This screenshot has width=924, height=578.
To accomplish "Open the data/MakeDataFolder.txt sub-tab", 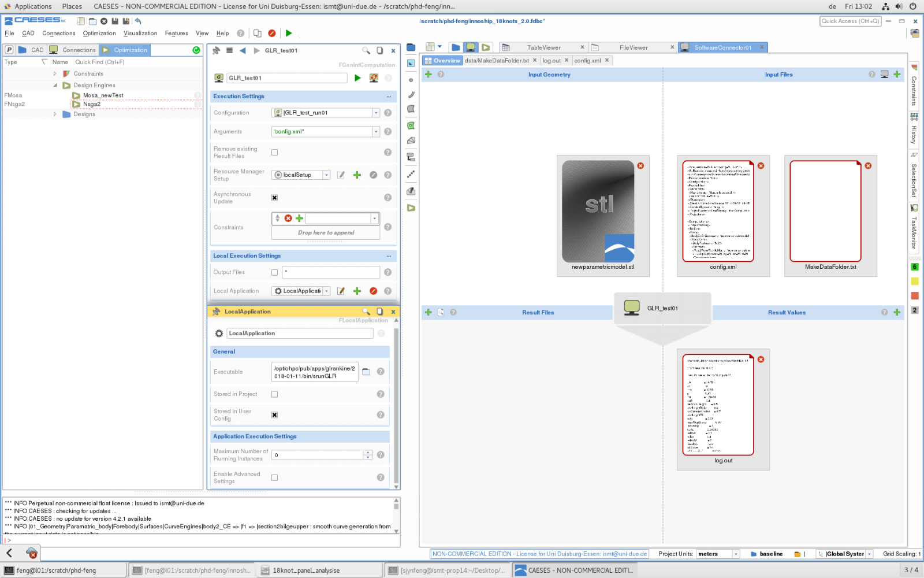I will pyautogui.click(x=497, y=61).
